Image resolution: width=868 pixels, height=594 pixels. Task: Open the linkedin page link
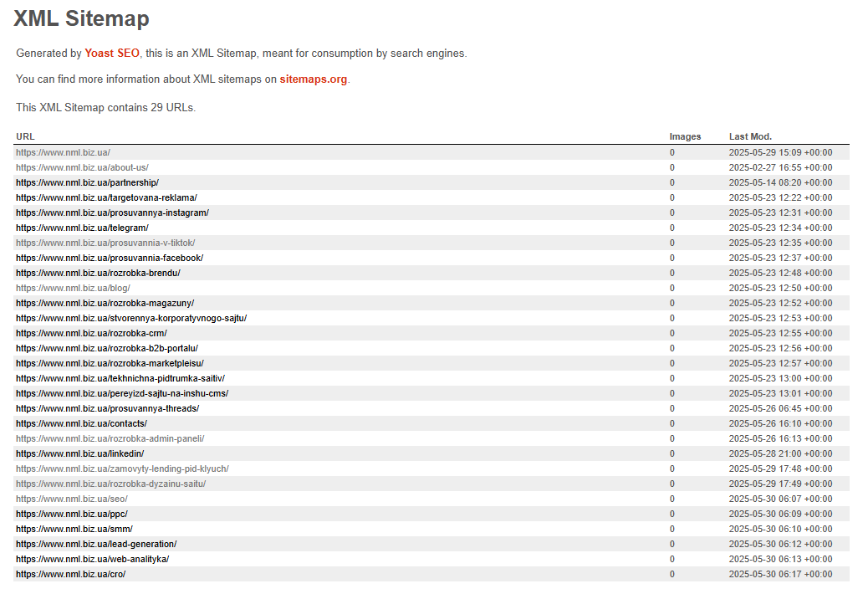coord(79,453)
